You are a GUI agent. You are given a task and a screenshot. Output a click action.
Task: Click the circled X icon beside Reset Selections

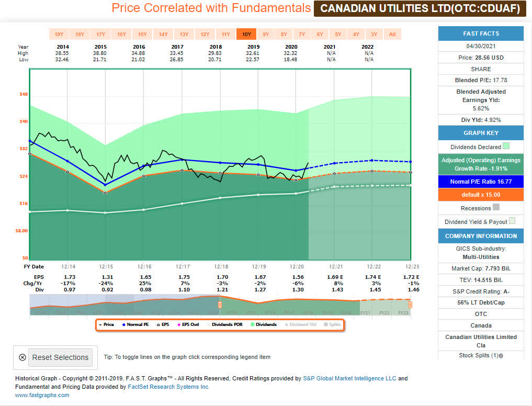[x=22, y=357]
